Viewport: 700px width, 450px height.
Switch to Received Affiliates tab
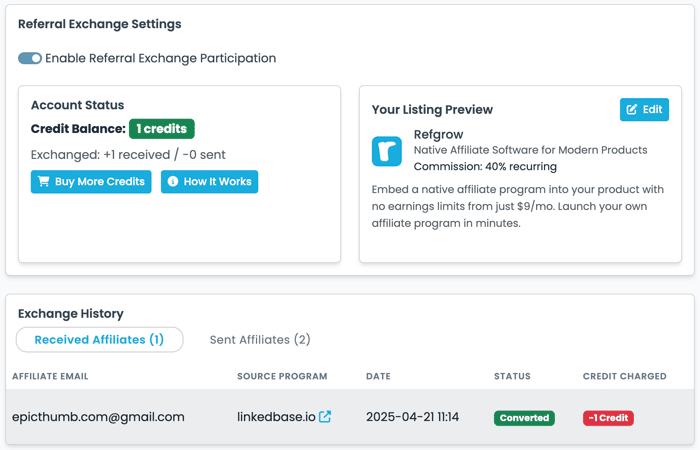tap(100, 340)
